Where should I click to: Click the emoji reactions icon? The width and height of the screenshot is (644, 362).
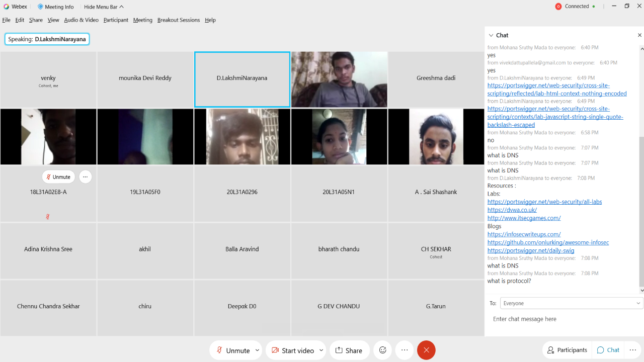click(382, 350)
